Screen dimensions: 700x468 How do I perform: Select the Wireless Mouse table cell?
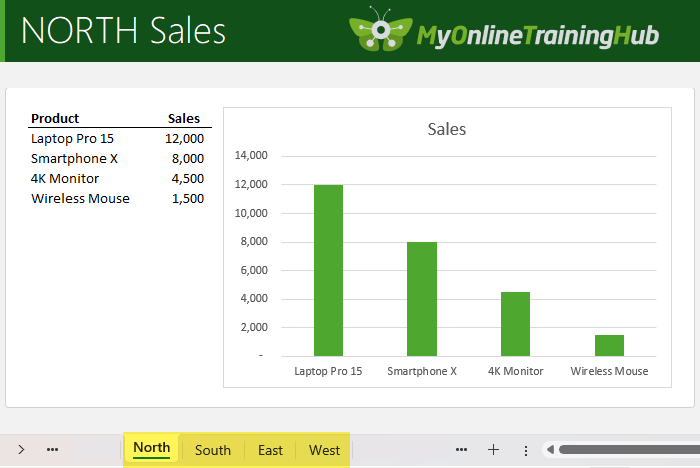[80, 198]
